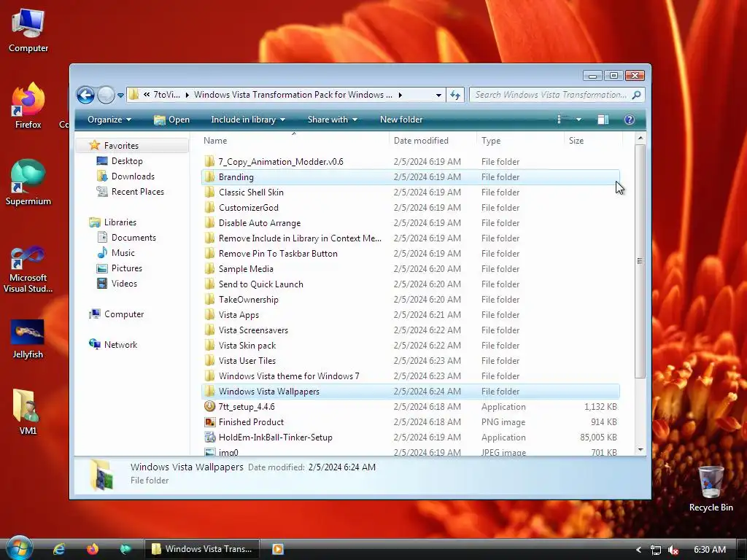Click Open in the toolbar

[172, 120]
